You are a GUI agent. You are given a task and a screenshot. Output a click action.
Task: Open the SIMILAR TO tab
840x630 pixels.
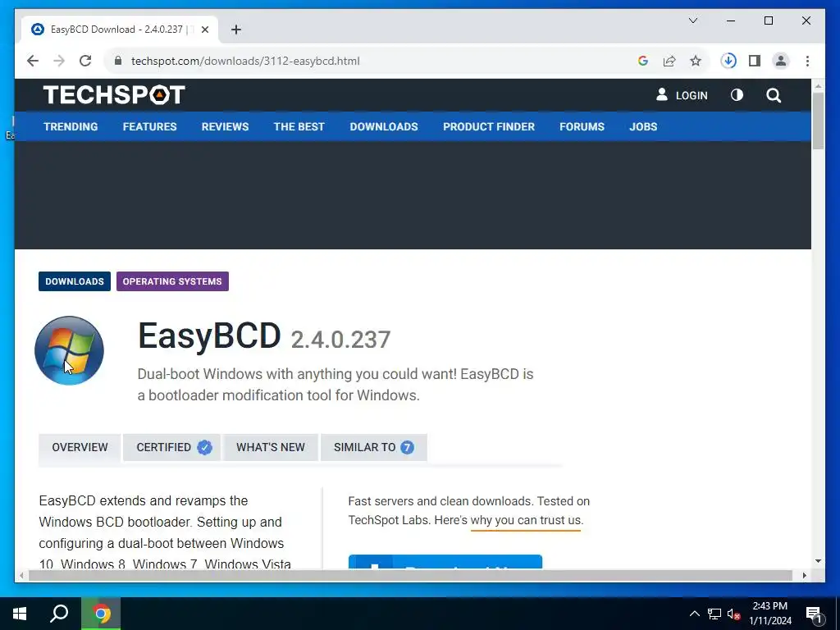click(374, 447)
